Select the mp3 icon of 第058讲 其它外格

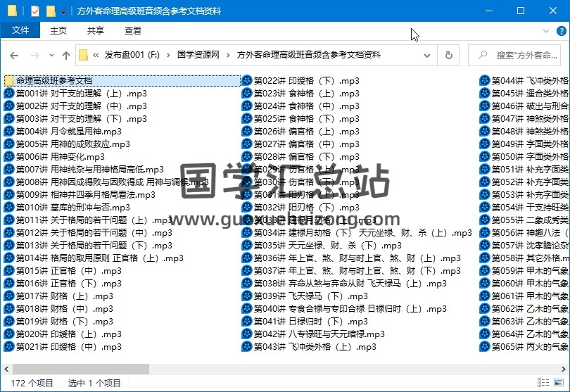click(485, 258)
